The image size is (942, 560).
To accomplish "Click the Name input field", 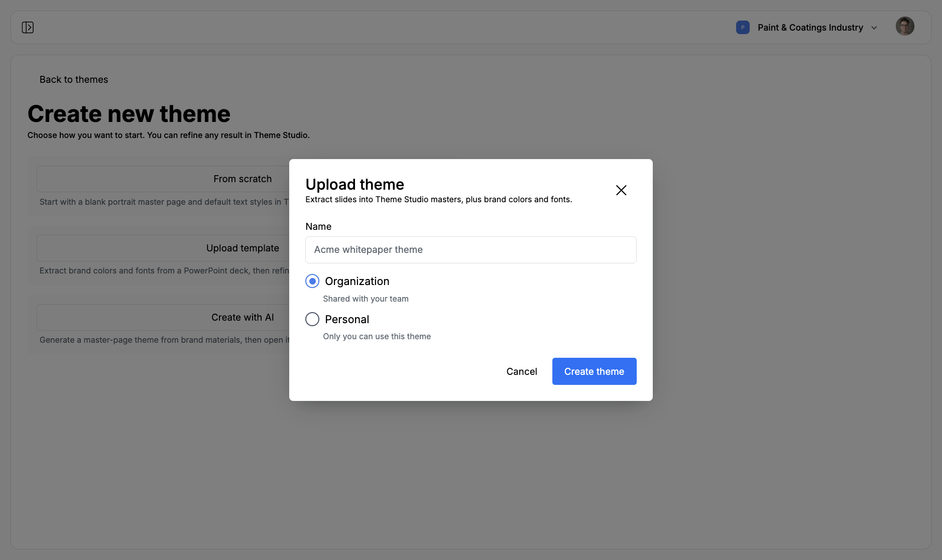I will (x=471, y=250).
